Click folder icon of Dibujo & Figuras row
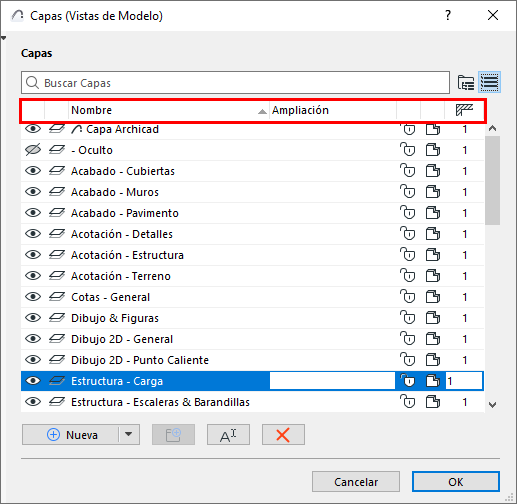The width and height of the screenshot is (517, 504). pos(433,318)
